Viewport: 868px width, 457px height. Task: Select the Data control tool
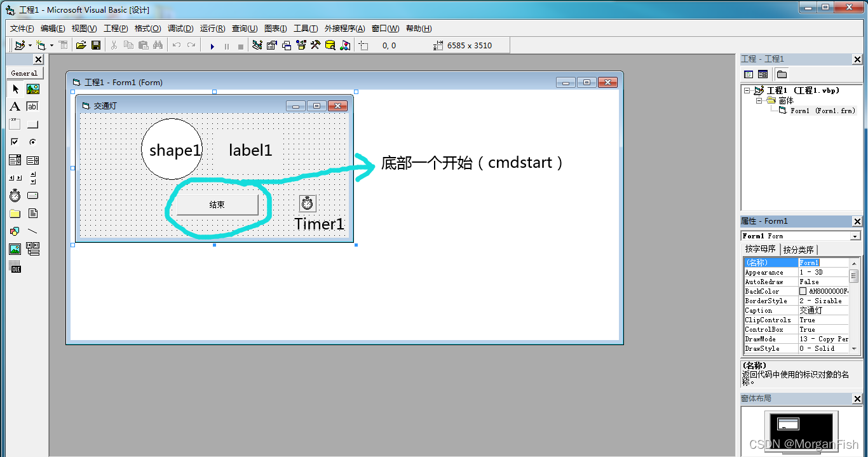(33, 249)
